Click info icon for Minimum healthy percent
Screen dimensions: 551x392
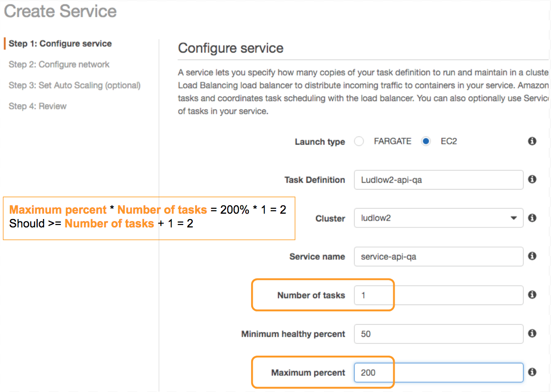532,334
